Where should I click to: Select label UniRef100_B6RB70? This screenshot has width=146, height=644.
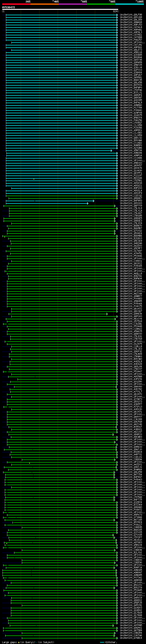131,226
